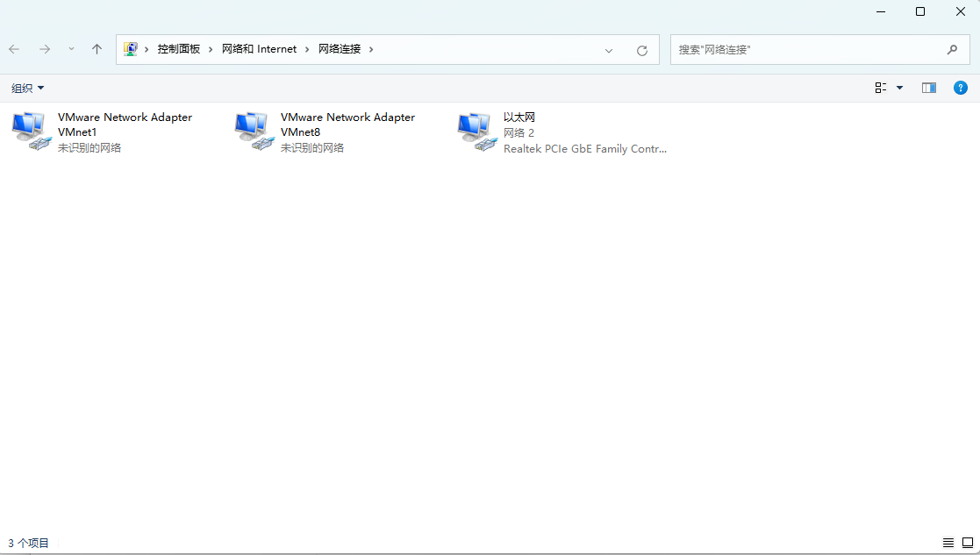980x555 pixels.
Task: Toggle the preview pane icon
Action: tap(929, 88)
